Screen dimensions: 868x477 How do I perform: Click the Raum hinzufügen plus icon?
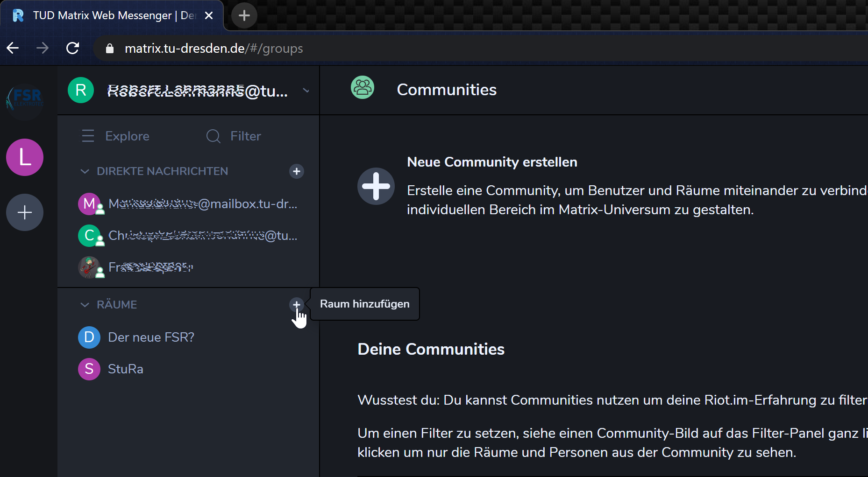[296, 305]
